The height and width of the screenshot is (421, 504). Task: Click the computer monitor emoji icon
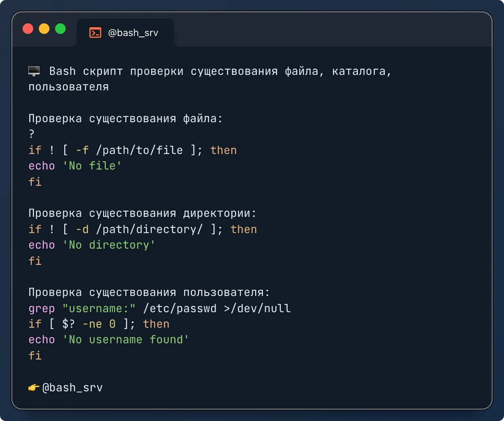coord(34,71)
